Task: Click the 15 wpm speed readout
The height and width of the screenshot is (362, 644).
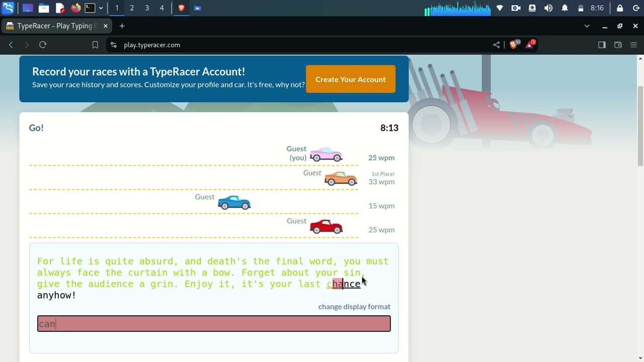Action: 381,206
